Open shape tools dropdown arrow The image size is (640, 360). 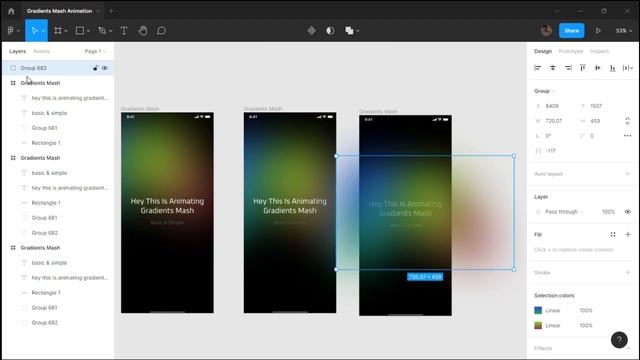[x=88, y=31]
